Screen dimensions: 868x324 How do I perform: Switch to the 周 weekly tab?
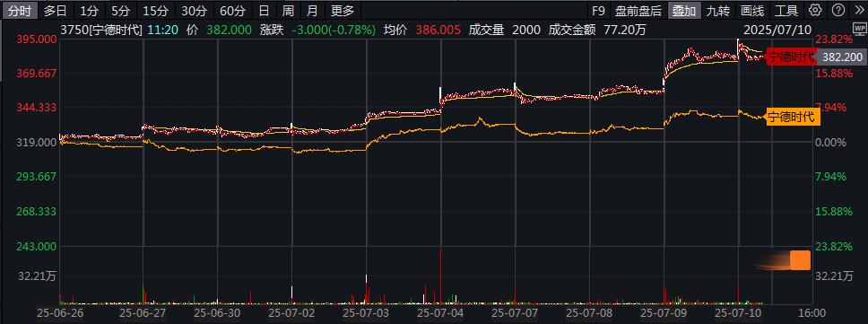[288, 10]
